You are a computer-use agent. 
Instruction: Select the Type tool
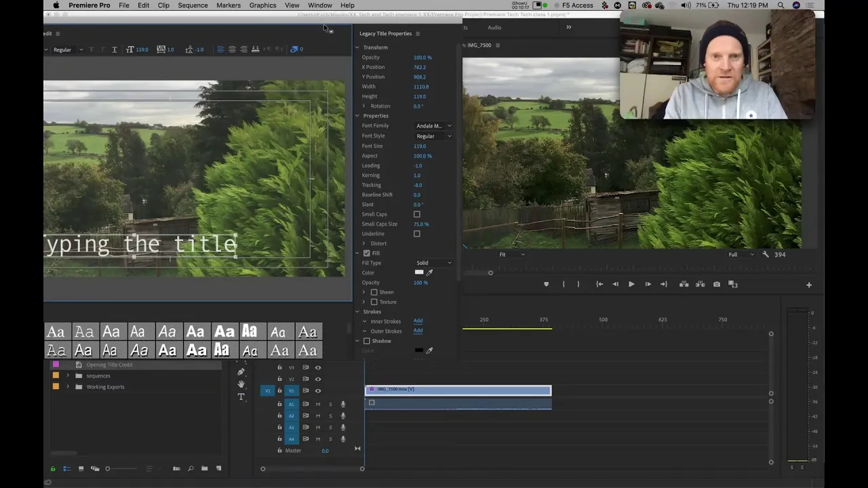click(x=241, y=397)
